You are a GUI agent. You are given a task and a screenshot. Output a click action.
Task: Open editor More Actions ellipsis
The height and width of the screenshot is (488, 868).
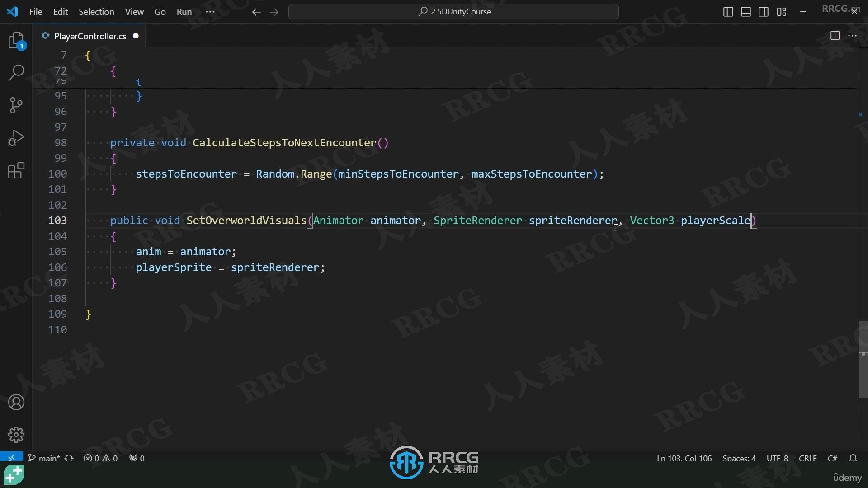853,35
